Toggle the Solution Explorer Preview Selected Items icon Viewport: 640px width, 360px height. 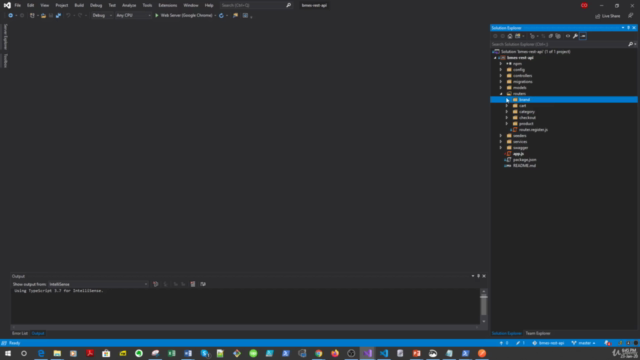click(x=583, y=36)
